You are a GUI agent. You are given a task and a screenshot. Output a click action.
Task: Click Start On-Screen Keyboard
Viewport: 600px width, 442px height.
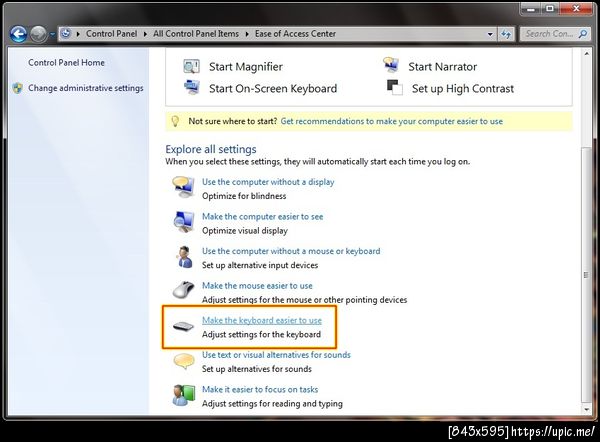point(273,88)
